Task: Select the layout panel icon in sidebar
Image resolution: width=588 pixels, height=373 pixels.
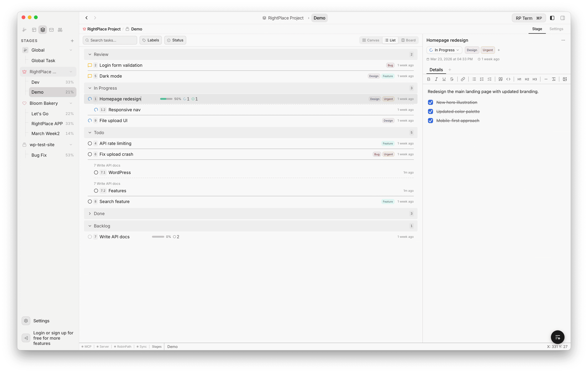Action: 34,30
